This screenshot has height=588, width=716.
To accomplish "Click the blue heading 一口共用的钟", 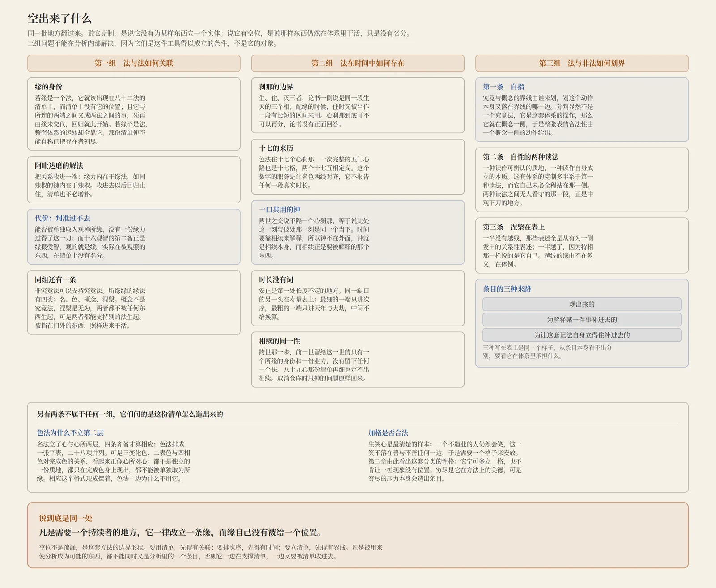I will [279, 210].
